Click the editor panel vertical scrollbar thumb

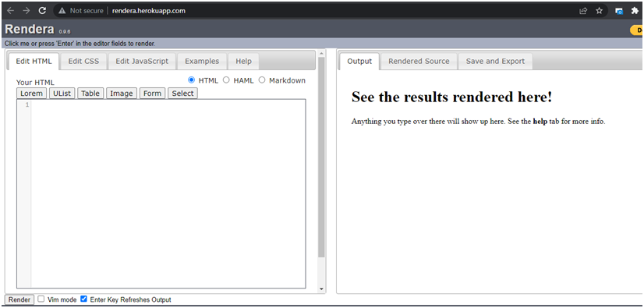pos(321,158)
